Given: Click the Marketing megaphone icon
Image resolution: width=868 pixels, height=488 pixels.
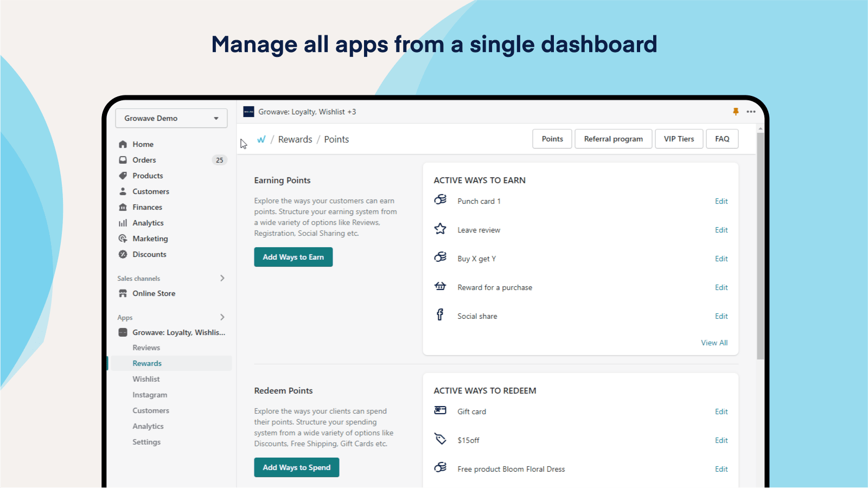Looking at the screenshot, I should [123, 238].
